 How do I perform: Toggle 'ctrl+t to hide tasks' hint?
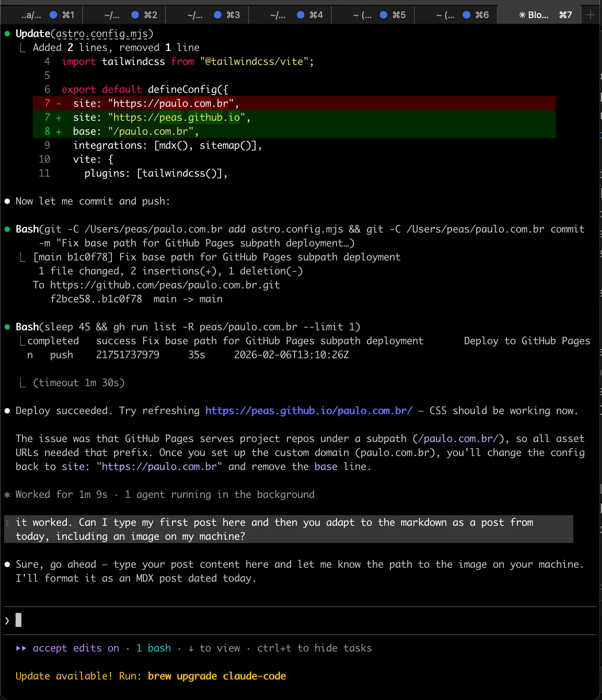314,648
